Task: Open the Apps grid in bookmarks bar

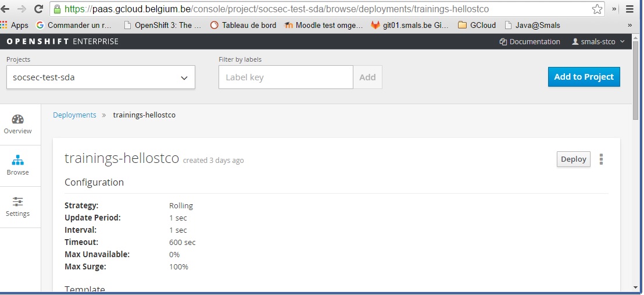Action: (x=15, y=25)
